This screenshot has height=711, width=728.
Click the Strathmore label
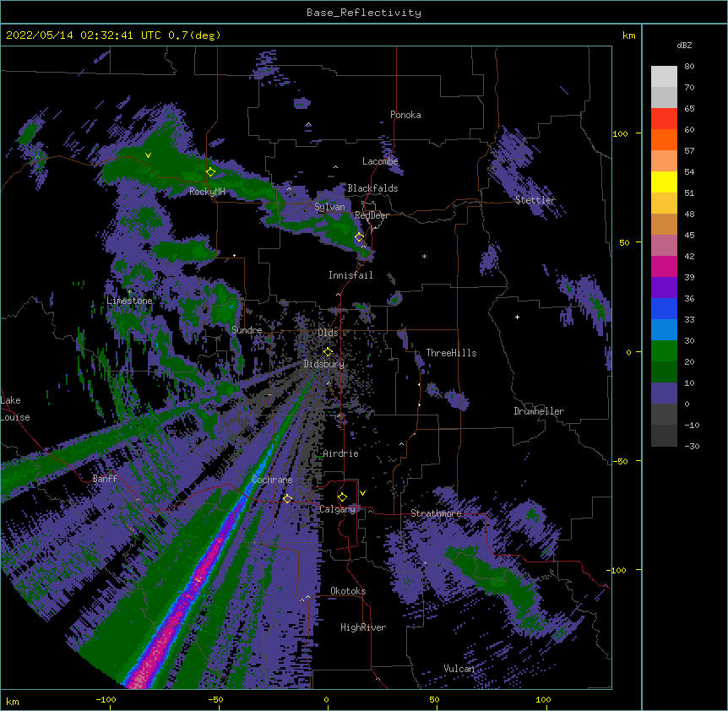436,513
